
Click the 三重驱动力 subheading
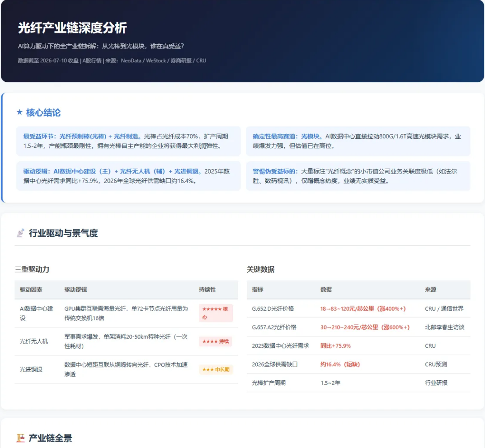[32, 269]
